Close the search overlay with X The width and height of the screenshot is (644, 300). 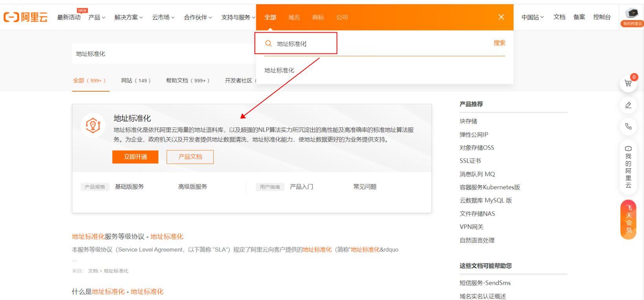[x=501, y=17]
